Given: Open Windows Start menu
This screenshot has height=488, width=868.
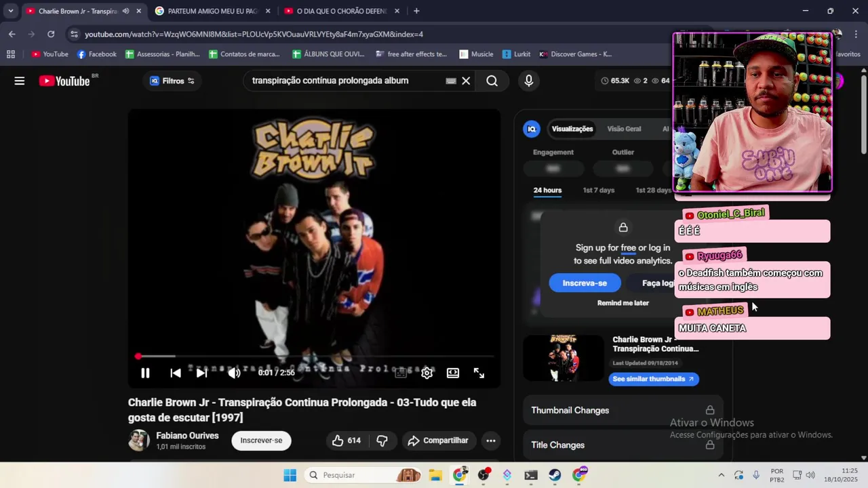Looking at the screenshot, I should click(290, 475).
